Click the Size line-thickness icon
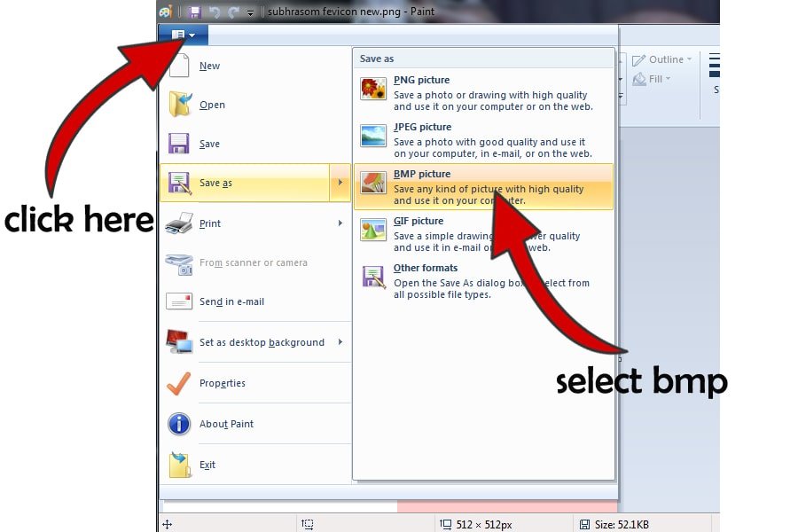The width and height of the screenshot is (798, 532). pyautogui.click(x=715, y=65)
